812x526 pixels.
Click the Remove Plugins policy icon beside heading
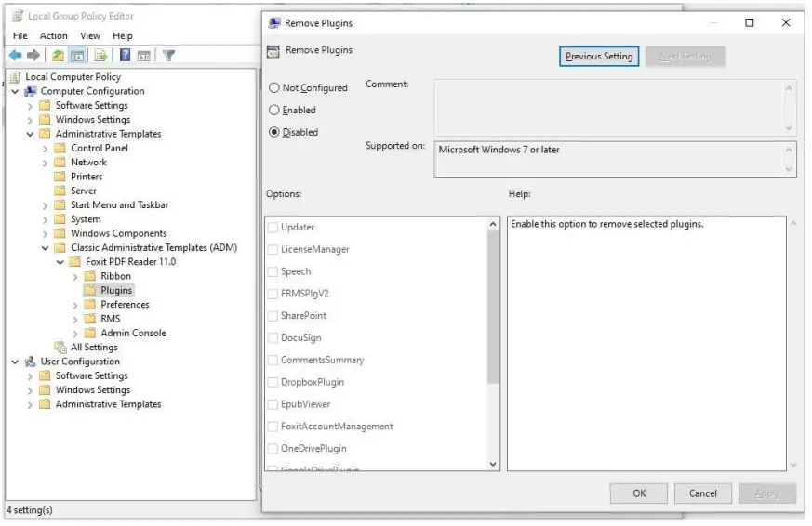(273, 51)
